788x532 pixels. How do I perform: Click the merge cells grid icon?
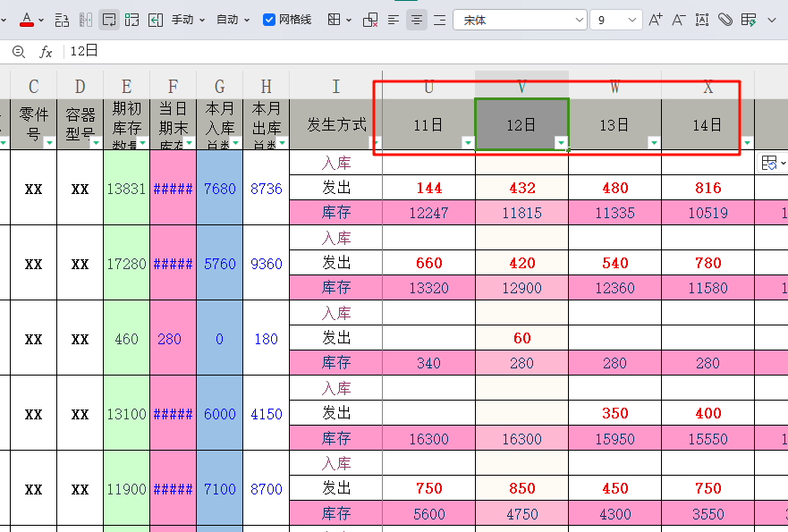coord(131,20)
